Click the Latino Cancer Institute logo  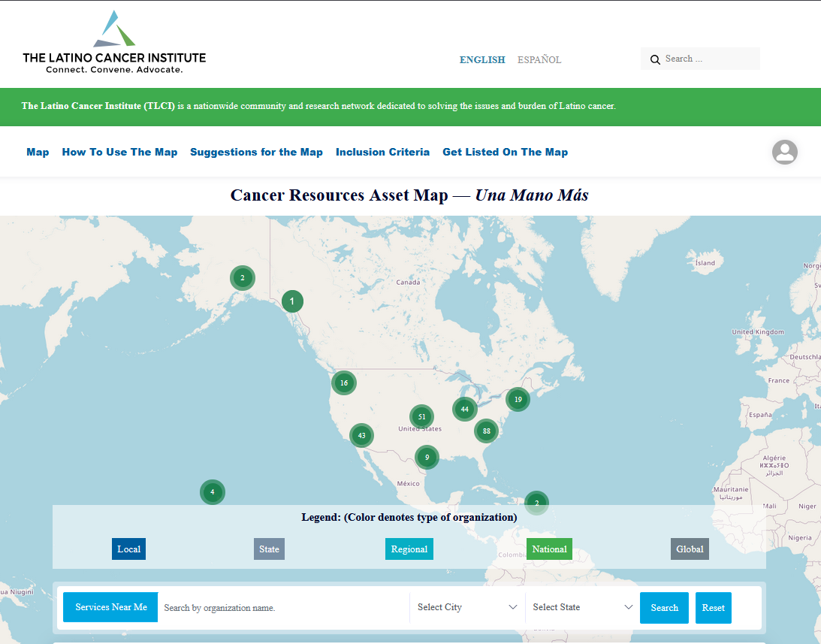click(114, 42)
